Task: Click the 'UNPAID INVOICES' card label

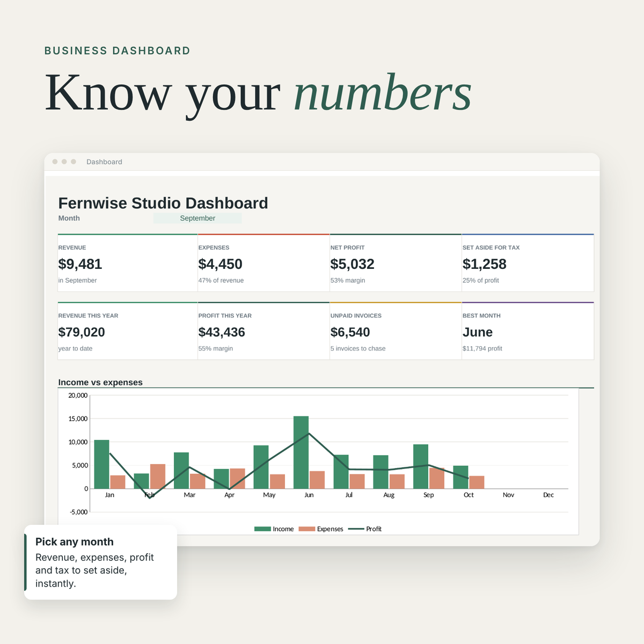Action: (356, 316)
